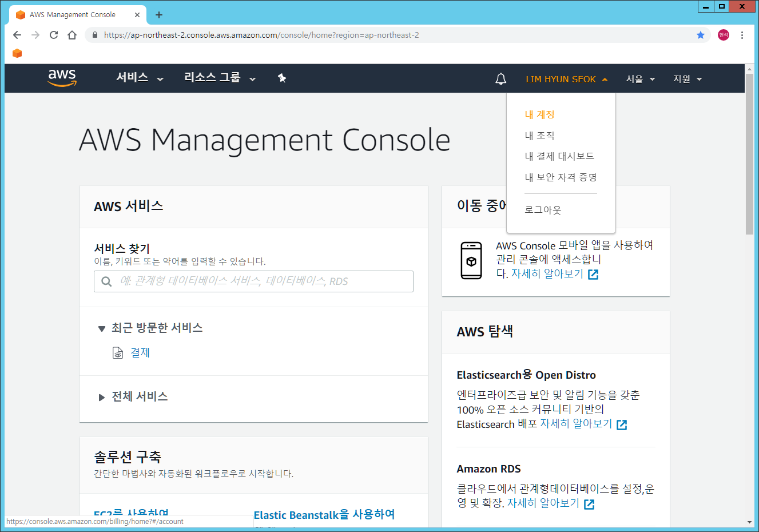
Task: Open a new browser tab
Action: (x=159, y=15)
